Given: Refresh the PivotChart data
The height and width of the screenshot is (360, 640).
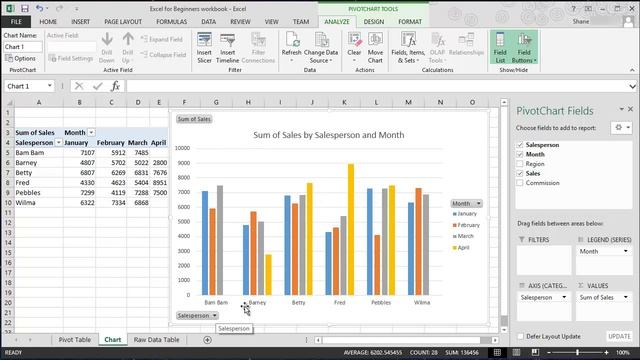Looking at the screenshot, I should coord(291,48).
